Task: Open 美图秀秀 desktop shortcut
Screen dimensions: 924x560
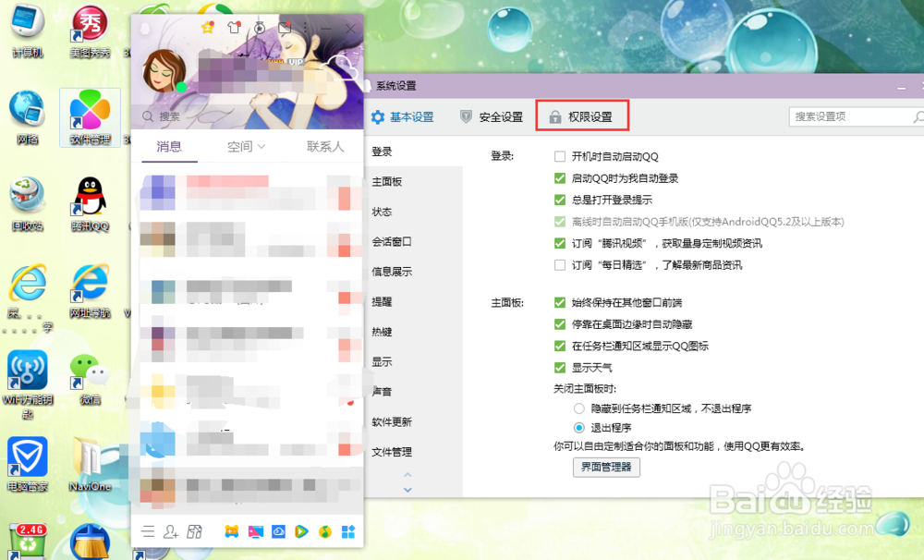Action: (x=90, y=30)
